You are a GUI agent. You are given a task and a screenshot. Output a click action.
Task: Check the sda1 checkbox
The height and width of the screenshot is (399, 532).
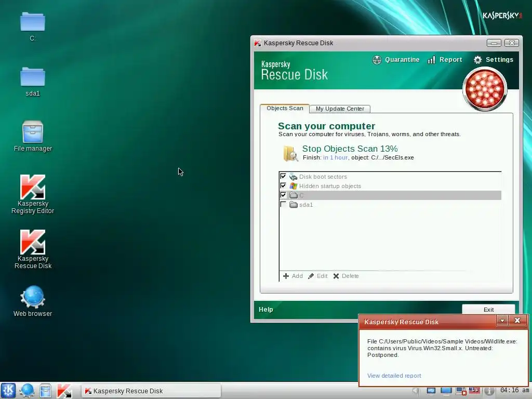(283, 204)
